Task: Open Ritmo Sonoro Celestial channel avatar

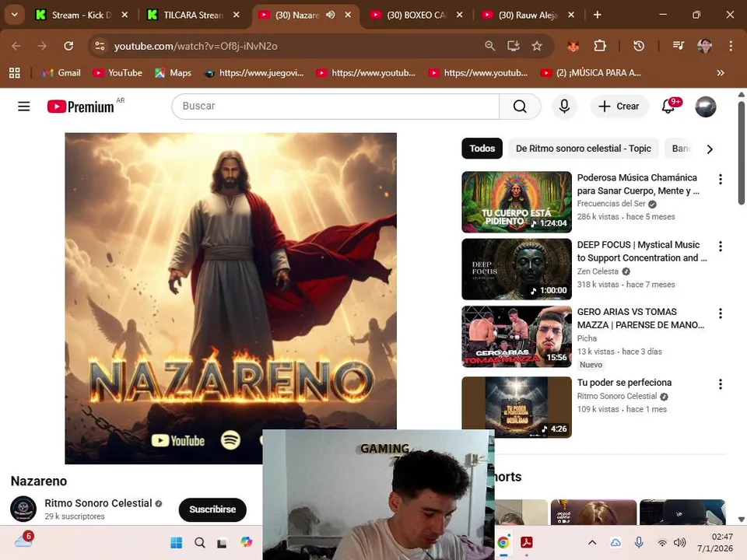Action: [23, 509]
